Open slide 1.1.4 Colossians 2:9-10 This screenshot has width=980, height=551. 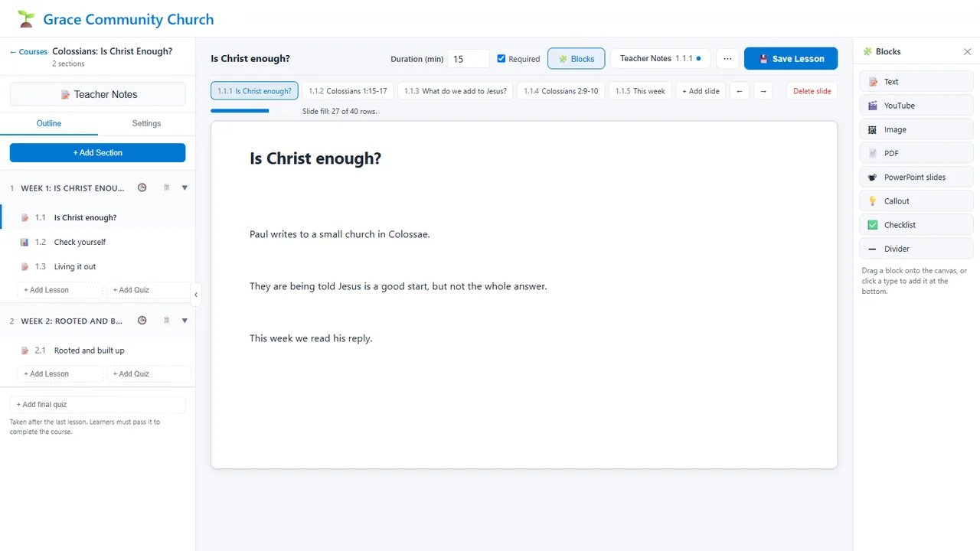(x=561, y=91)
